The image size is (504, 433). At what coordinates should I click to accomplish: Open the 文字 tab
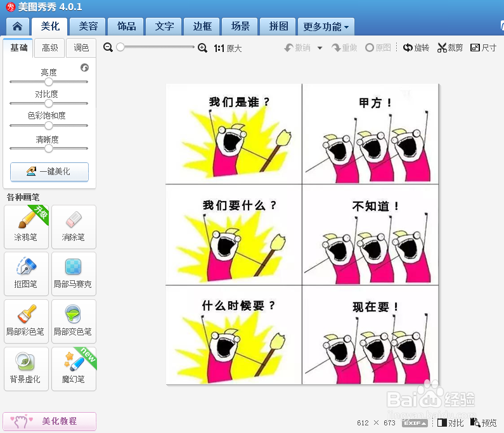[x=164, y=27]
